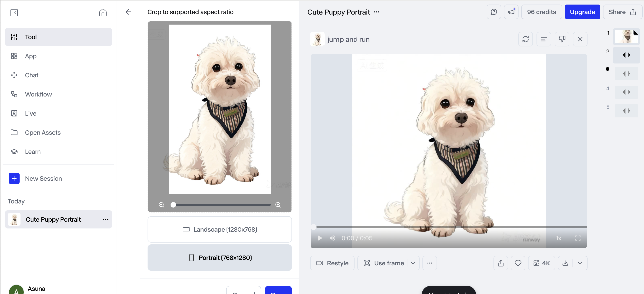Image resolution: width=644 pixels, height=294 pixels.
Task: Open the Workflow sidebar item
Action: (x=38, y=94)
